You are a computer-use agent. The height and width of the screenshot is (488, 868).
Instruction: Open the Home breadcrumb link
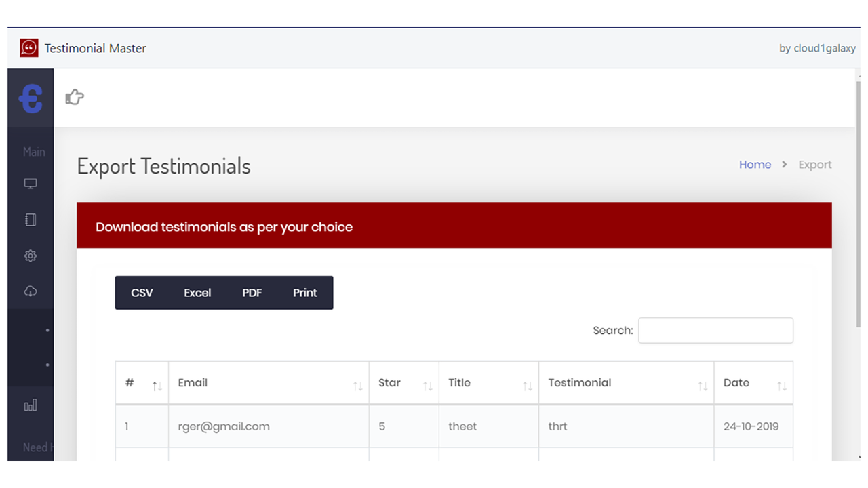click(x=755, y=164)
